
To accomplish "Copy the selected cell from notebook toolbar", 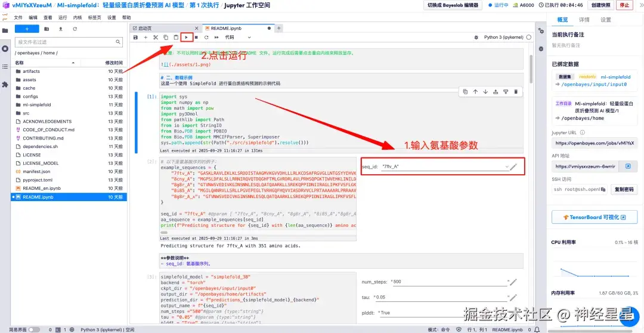I will (166, 37).
